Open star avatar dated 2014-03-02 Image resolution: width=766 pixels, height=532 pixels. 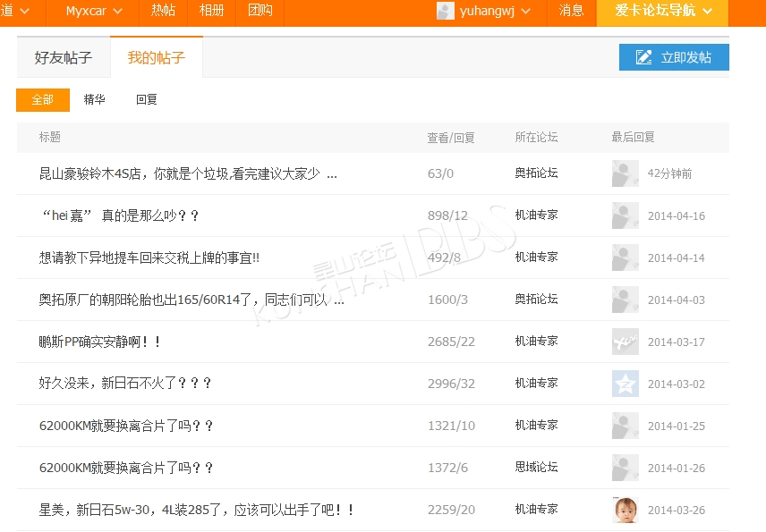coord(626,384)
